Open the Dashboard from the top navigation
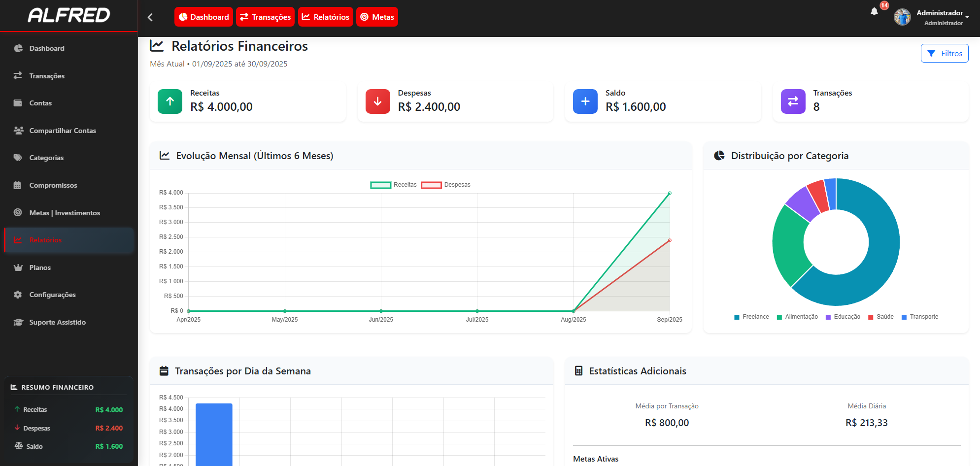Viewport: 980px width, 466px height. pos(203,16)
